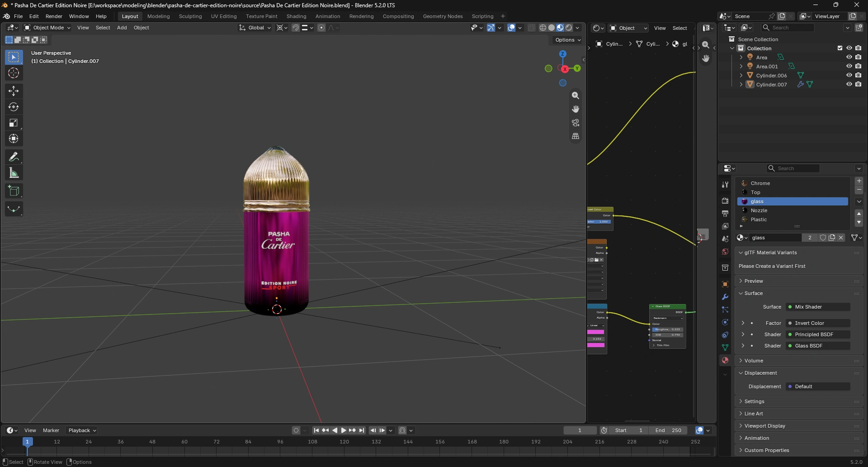This screenshot has width=868, height=467.
Task: Add a new material slot
Action: (859, 181)
